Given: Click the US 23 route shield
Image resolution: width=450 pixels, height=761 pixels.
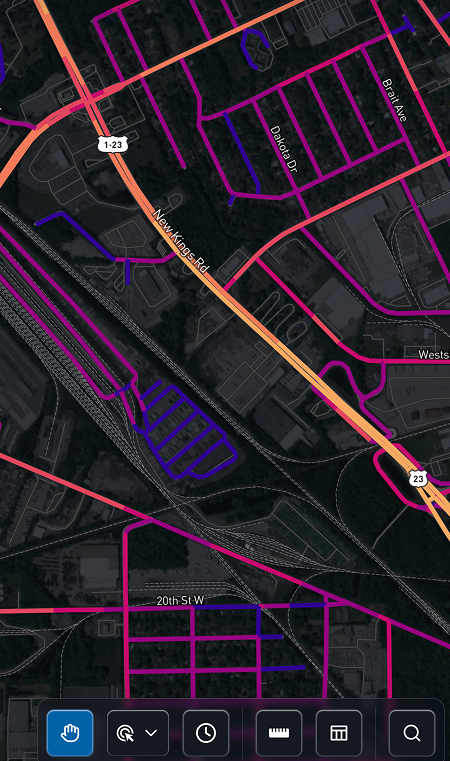Looking at the screenshot, I should click(x=418, y=479).
